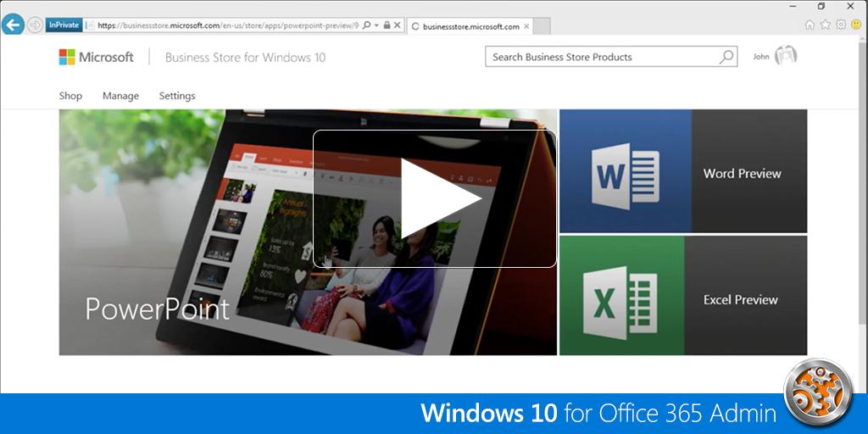Click the InPrivate indicator badge
Viewport: 868px width, 434px height.
point(64,25)
